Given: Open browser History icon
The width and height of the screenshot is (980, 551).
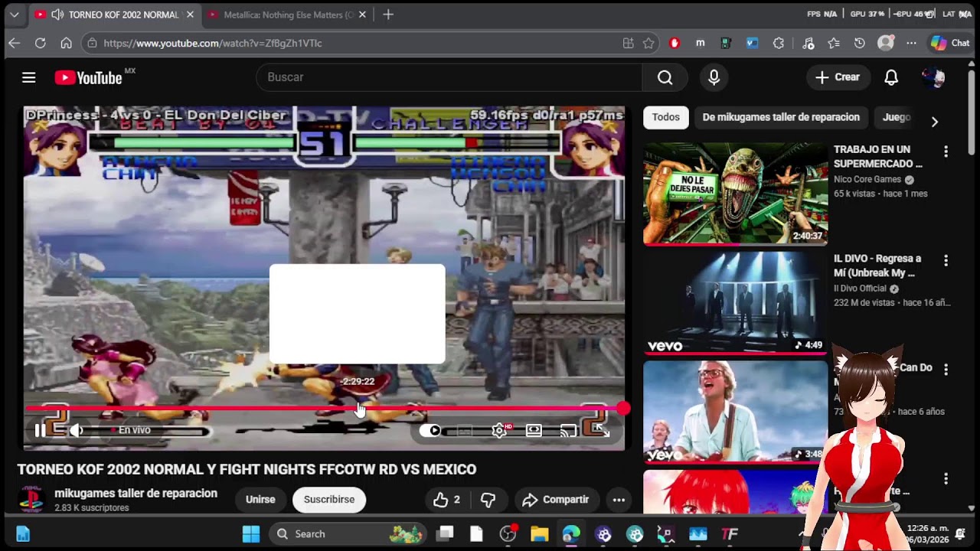Looking at the screenshot, I should point(860,44).
